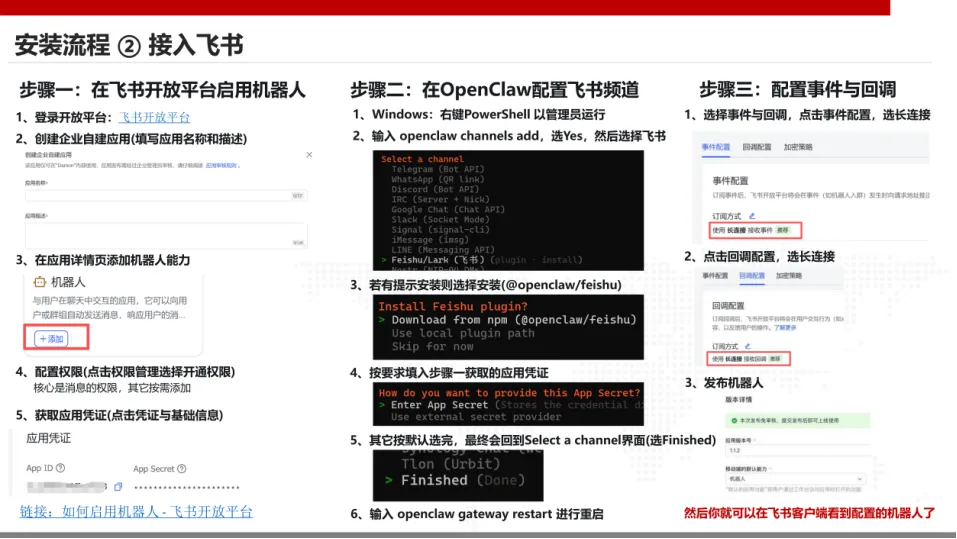Choose "Skip for now" option
Image resolution: width=957 pixels, height=539 pixels.
pyautogui.click(x=433, y=347)
